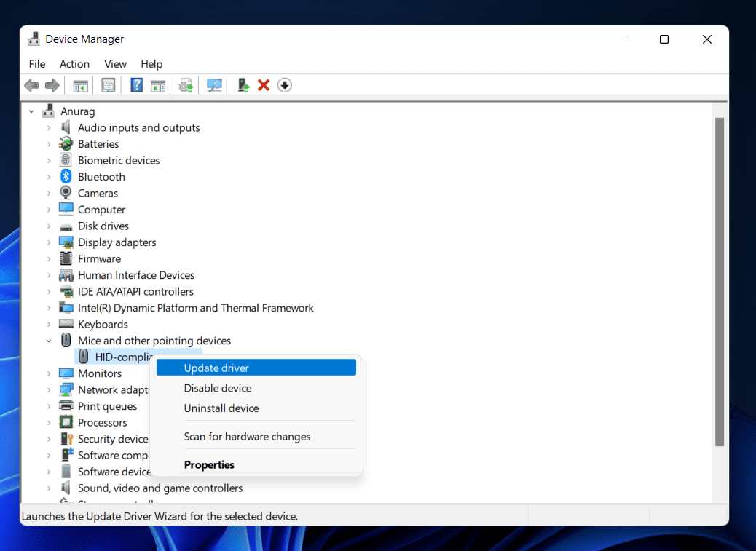This screenshot has height=551, width=756.
Task: Click Scan for hardware changes monitor icon
Action: (214, 85)
